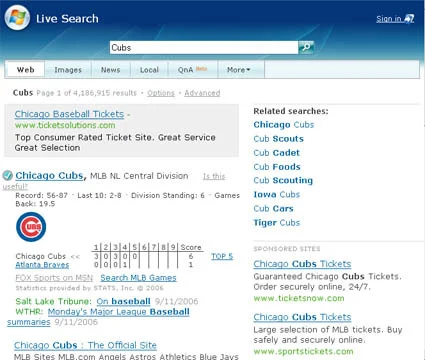Screen dimensions: 425x360
Task: Select related search Cub Foods
Action: pos(277,167)
